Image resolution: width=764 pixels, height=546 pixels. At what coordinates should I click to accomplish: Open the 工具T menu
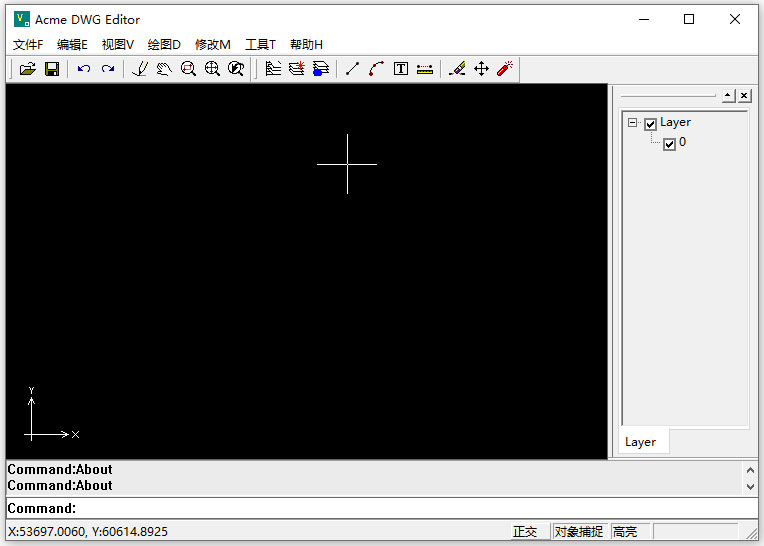260,45
